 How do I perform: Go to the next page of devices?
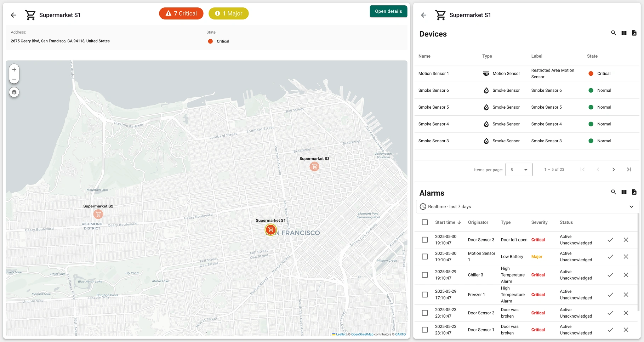[x=614, y=170]
